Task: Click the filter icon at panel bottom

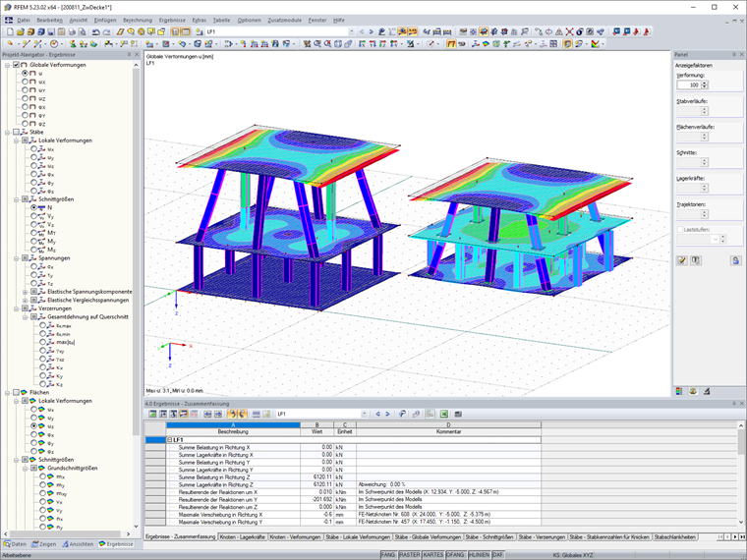Action: click(707, 391)
